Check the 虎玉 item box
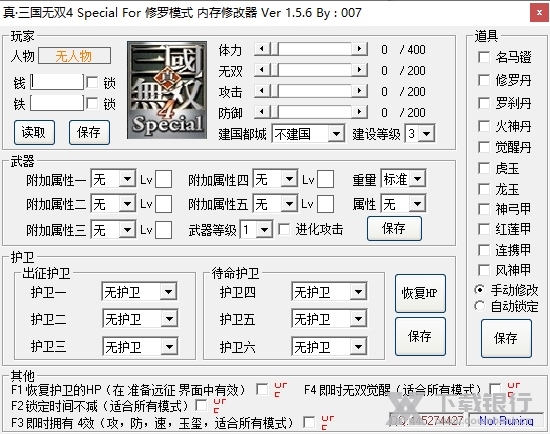 pos(484,168)
